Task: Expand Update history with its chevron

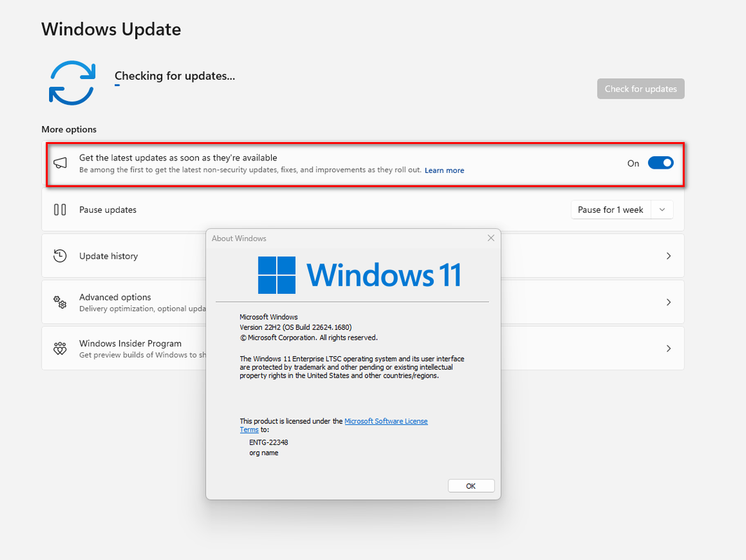Action: click(x=668, y=255)
